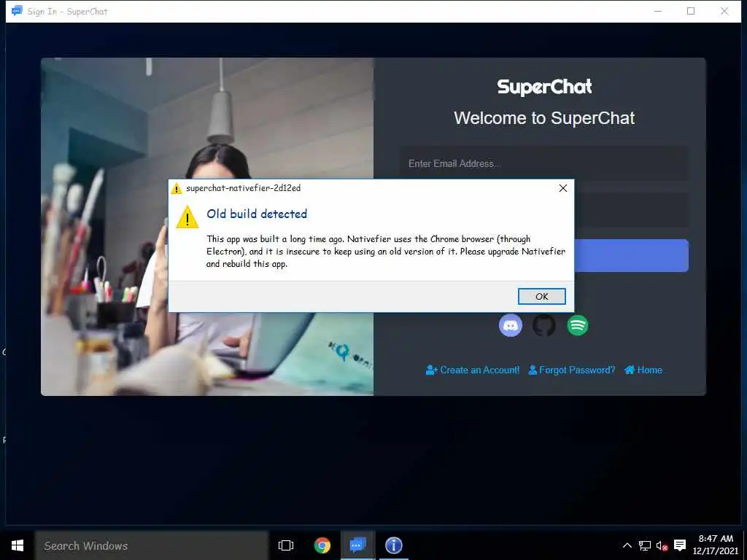Click the blue sign-in button behind dialog
This screenshot has width=747, height=560.
[631, 256]
